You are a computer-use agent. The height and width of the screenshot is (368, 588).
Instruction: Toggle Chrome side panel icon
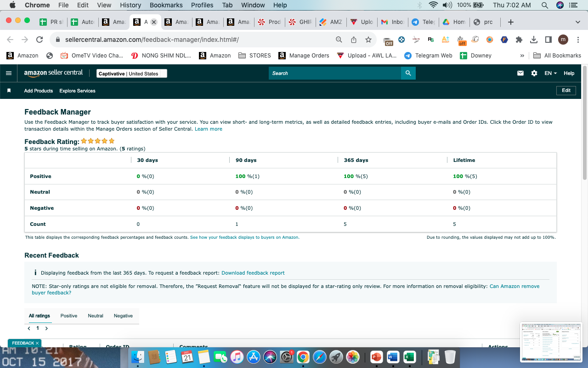(548, 40)
